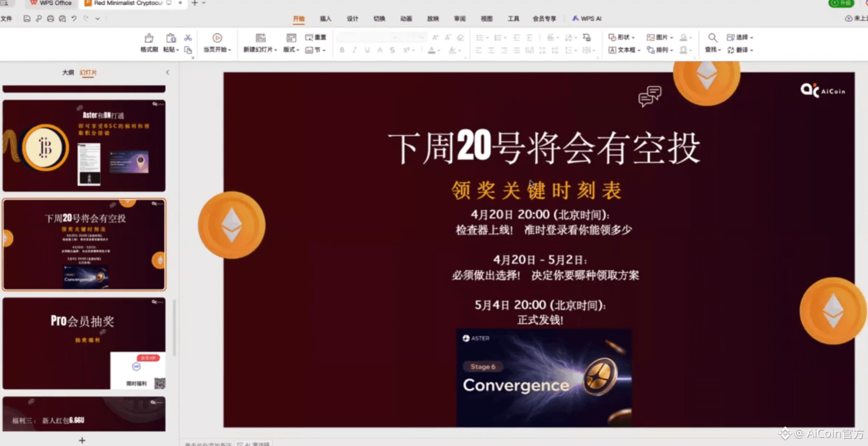The height and width of the screenshot is (446, 868).
Task: Open the Arrange (排列) dropdown
Action: [660, 50]
